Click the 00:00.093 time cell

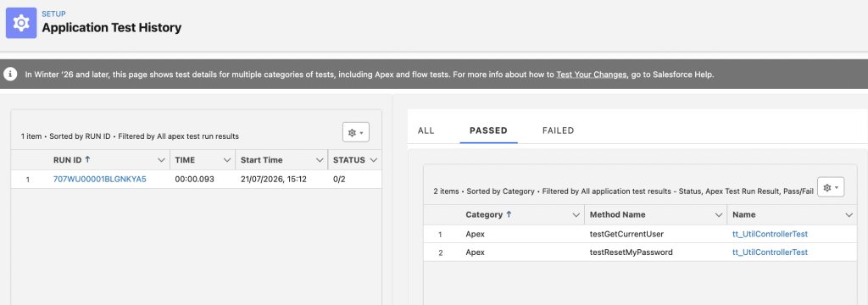pyautogui.click(x=194, y=179)
